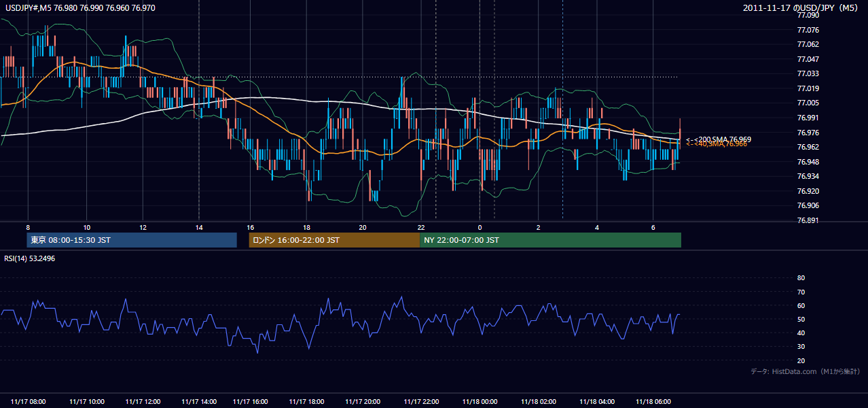The width and height of the screenshot is (868, 408).
Task: Click the 76.962 price axis label
Action: coord(808,147)
